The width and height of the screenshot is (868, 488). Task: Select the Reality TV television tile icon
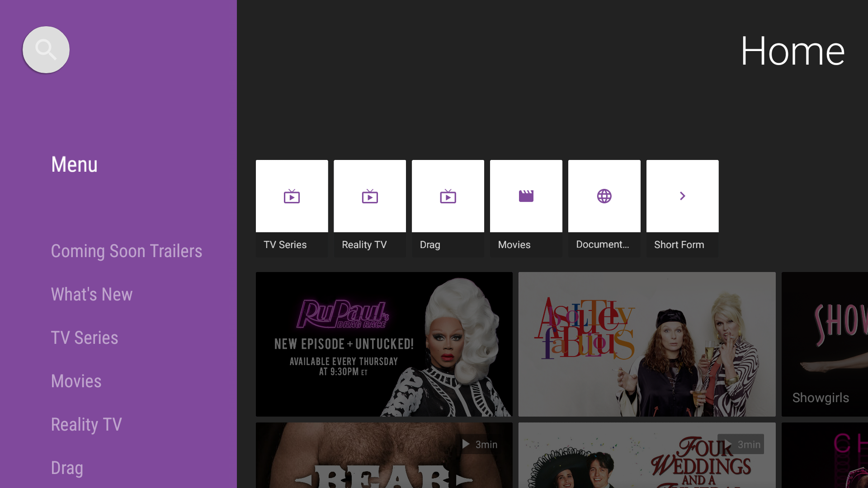point(369,196)
